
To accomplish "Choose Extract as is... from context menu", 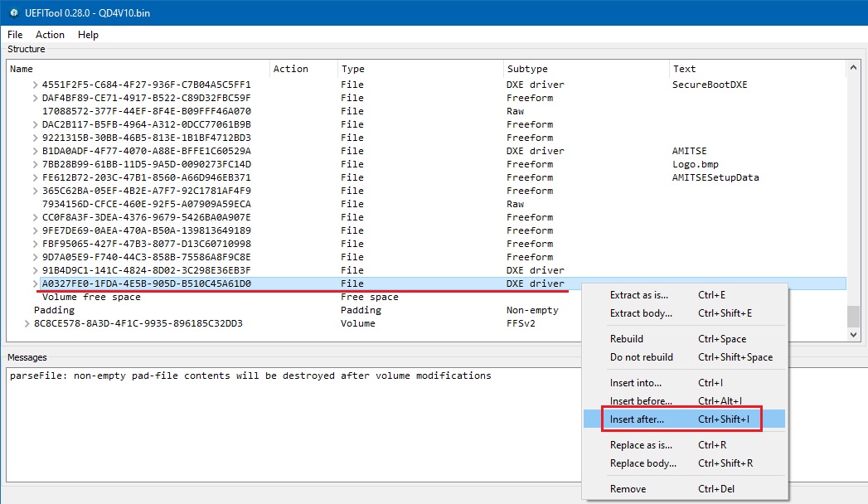I will tap(684, 295).
